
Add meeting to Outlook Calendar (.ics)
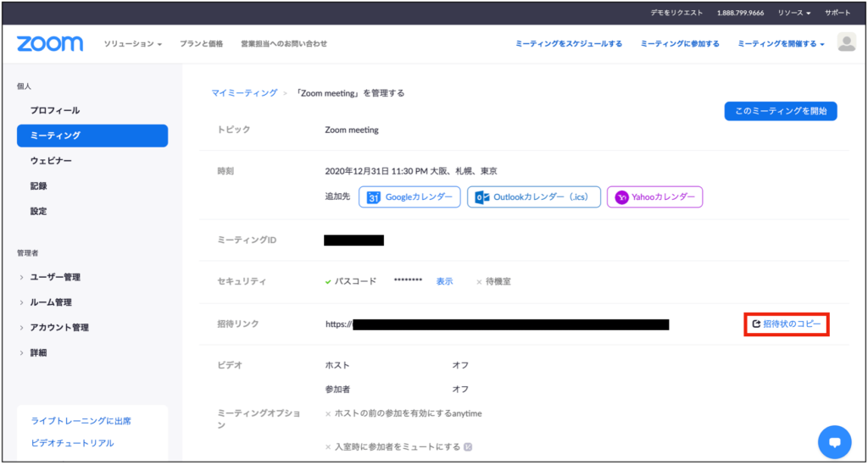(534, 197)
